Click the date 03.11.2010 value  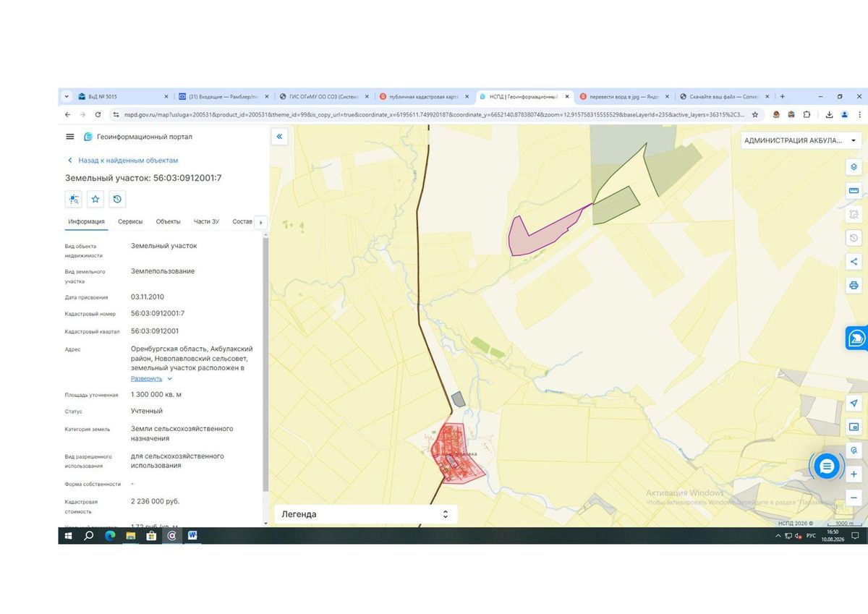tap(148, 297)
